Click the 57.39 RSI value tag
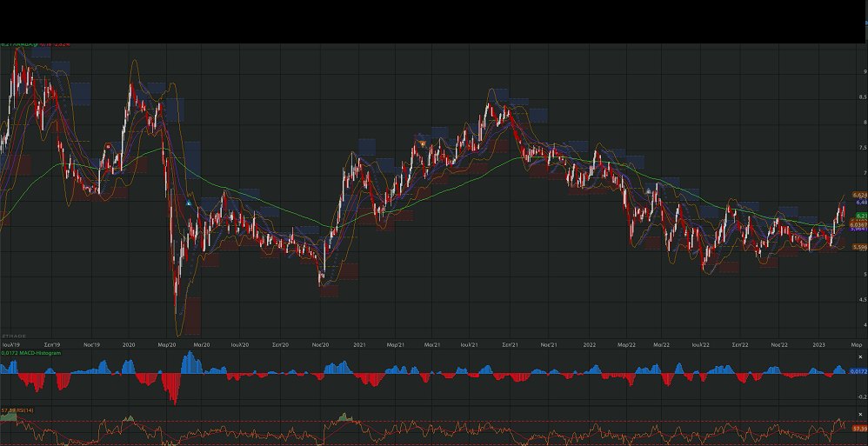This screenshot has width=868, height=446. click(x=859, y=429)
